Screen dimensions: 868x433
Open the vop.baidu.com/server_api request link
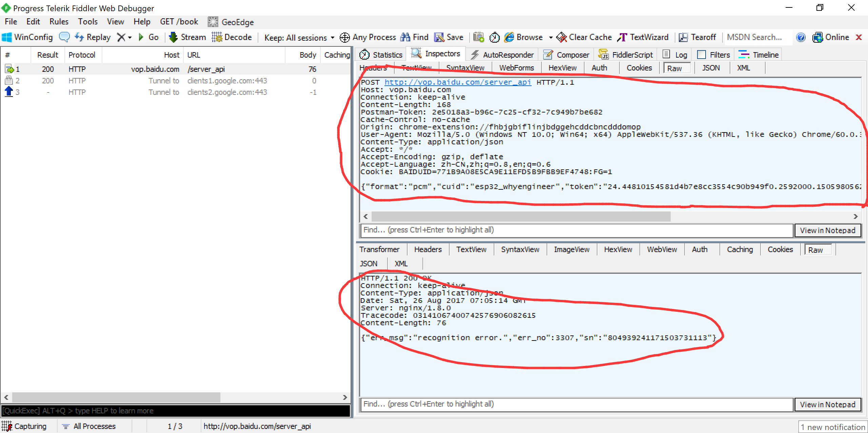pos(457,82)
